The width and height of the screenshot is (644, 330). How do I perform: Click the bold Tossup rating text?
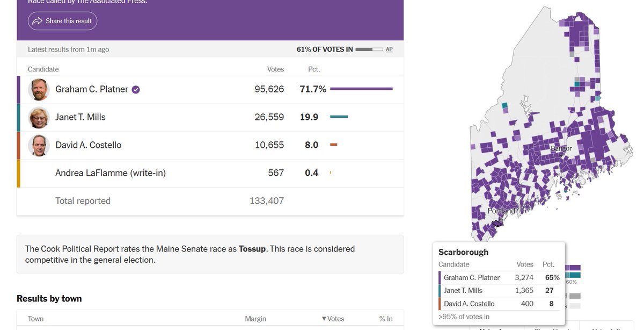(252, 249)
